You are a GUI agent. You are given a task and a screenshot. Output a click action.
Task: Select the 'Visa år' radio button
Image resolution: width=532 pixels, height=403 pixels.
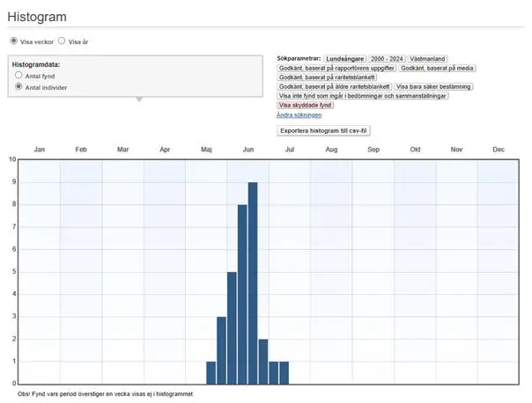tap(62, 40)
